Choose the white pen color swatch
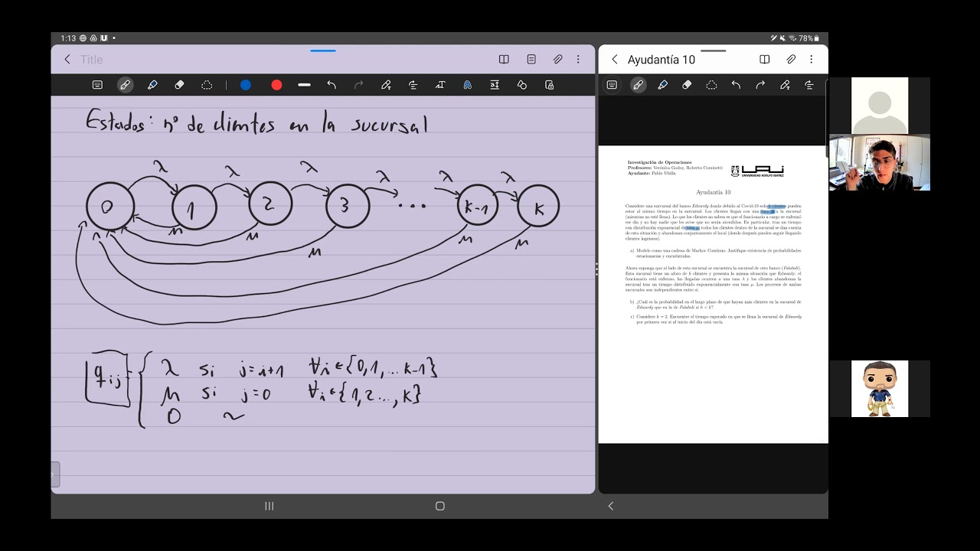This screenshot has height=551, width=980. 304,85
